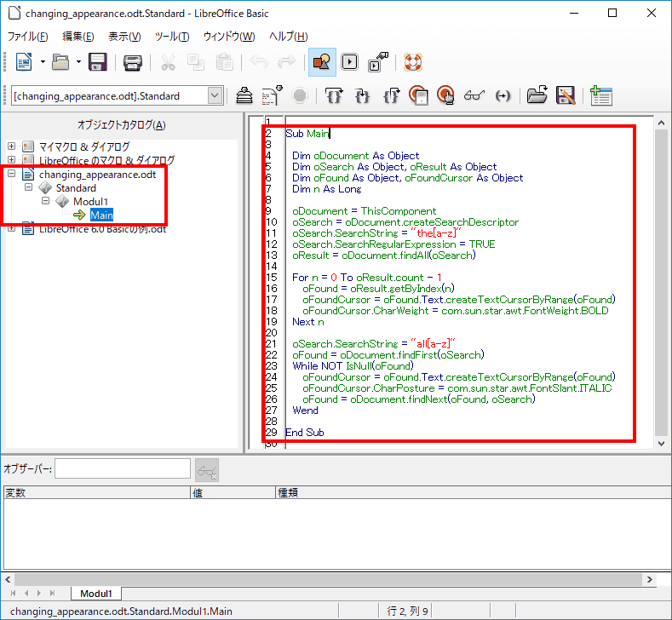Click line 19 Next n code

pyautogui.click(x=308, y=322)
